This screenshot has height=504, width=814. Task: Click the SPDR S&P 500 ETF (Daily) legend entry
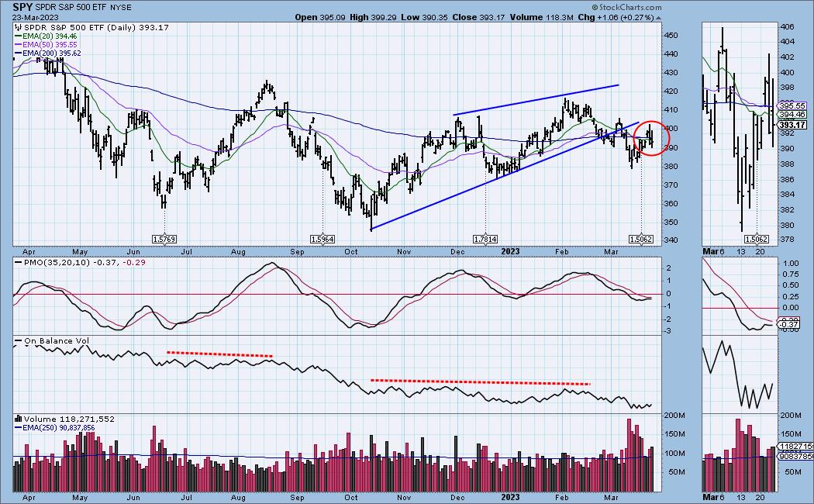coord(97,27)
